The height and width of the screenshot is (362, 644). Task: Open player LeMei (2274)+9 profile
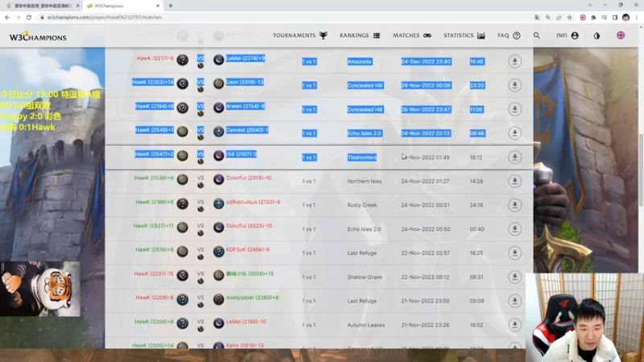click(246, 58)
